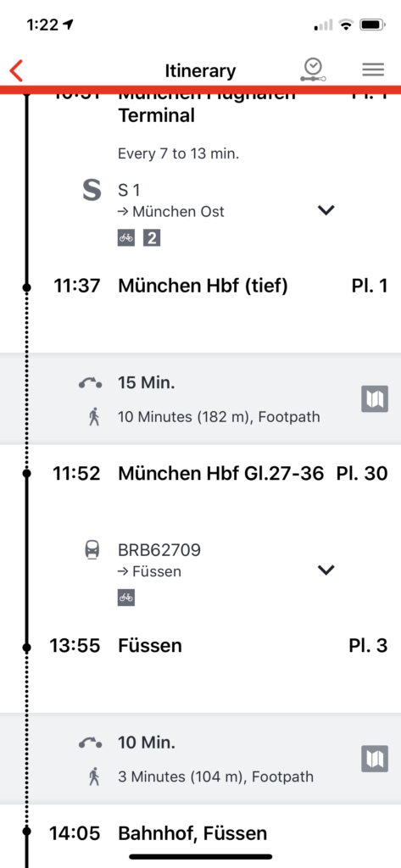Tap the BRB train icon
The image size is (401, 868).
pyautogui.click(x=92, y=550)
